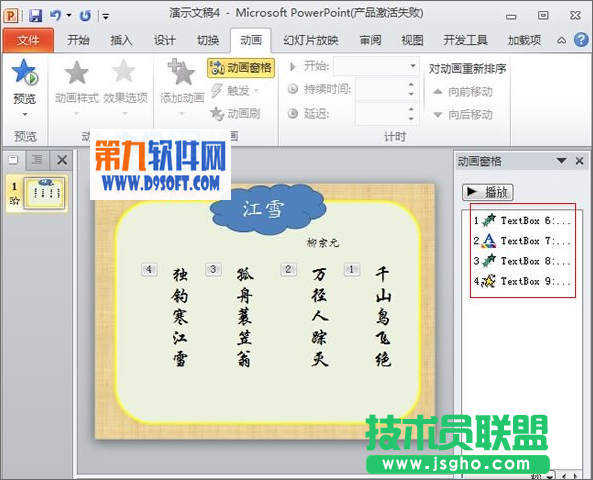
Task: Open the Undo history dropdown arrow
Action: point(69,16)
